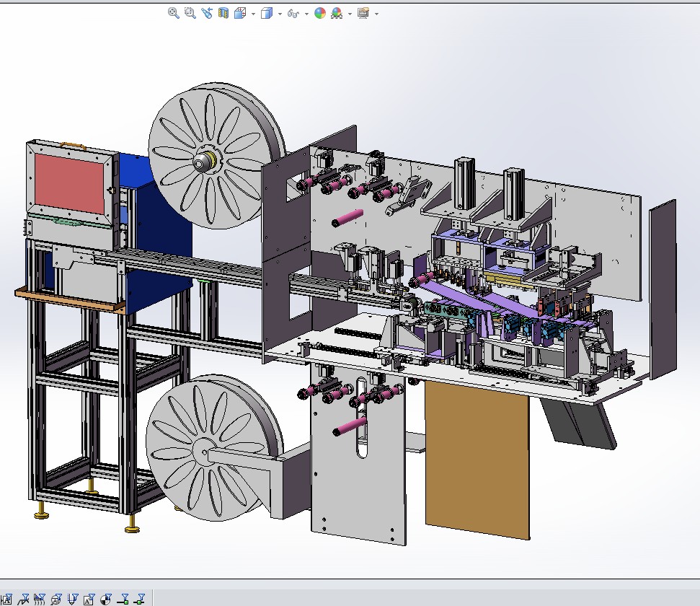This screenshot has width=700, height=606.
Task: Expand the View Orientation dropdown arrow
Action: (253, 14)
